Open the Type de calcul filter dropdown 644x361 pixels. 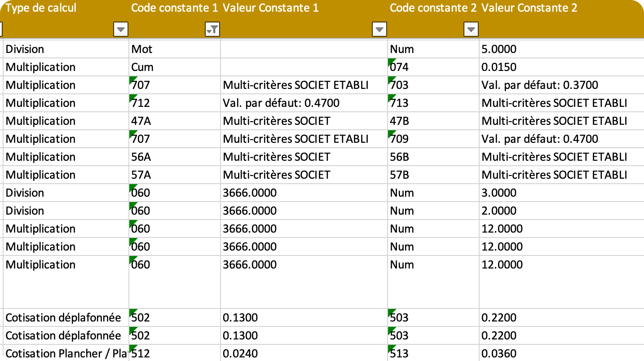click(x=121, y=30)
